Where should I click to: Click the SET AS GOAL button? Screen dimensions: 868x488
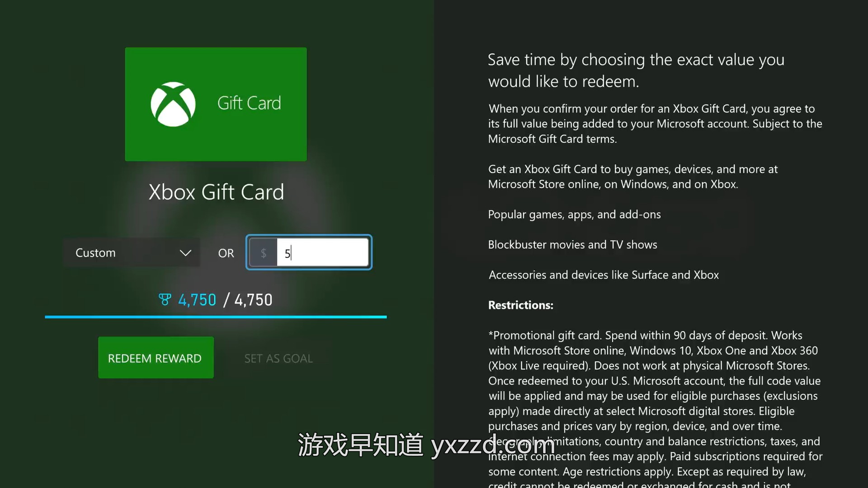[x=278, y=359]
